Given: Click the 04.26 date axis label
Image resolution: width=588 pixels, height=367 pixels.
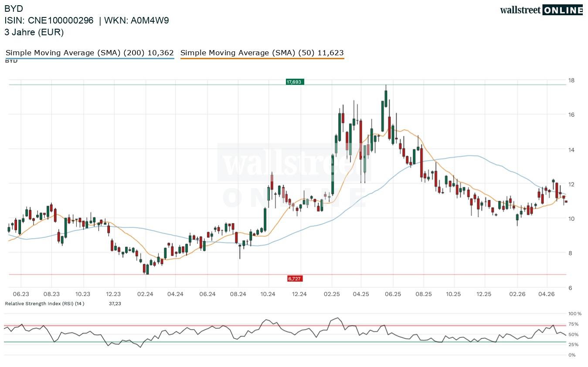Looking at the screenshot, I should (x=547, y=294).
